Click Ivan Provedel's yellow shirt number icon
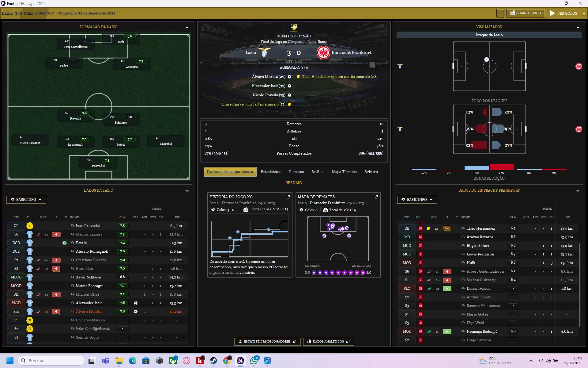The height and width of the screenshot is (368, 588). [30, 226]
